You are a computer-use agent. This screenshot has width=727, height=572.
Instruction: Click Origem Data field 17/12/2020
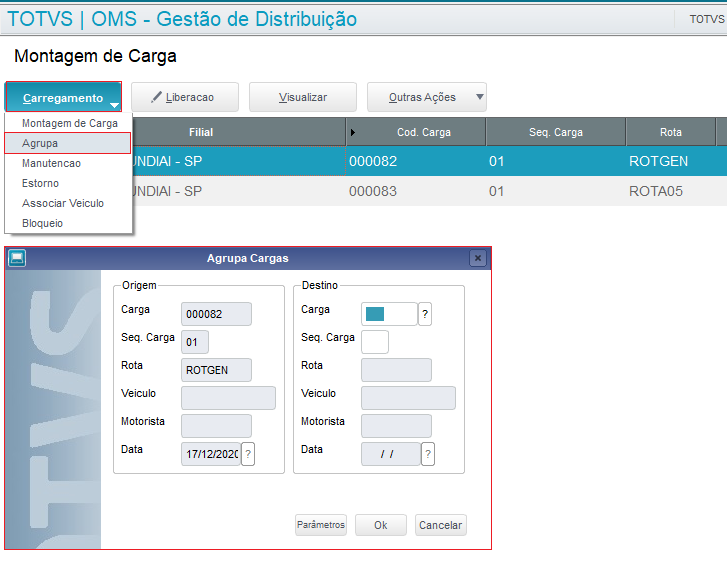point(211,454)
